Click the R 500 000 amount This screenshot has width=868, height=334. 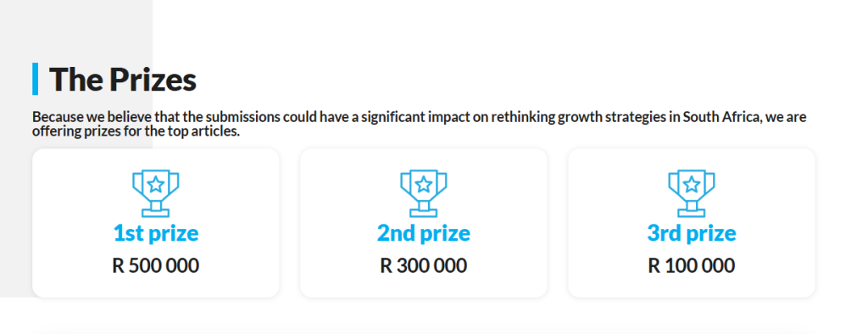click(x=156, y=266)
